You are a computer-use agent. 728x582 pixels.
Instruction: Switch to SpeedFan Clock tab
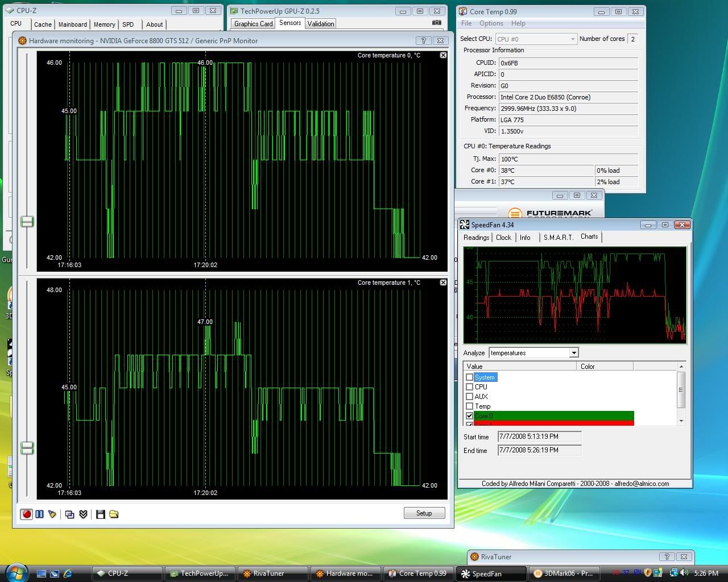(503, 238)
